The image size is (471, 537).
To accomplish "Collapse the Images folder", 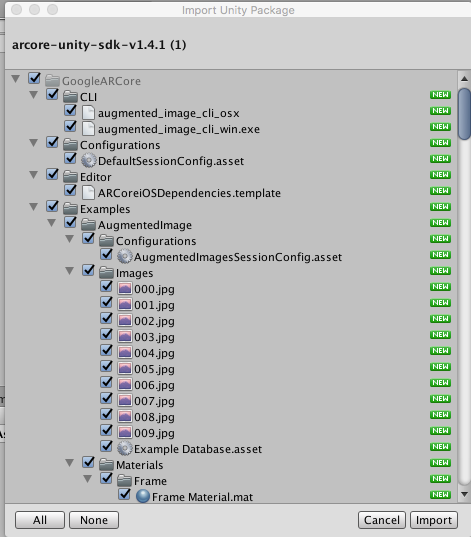I will point(70,271).
